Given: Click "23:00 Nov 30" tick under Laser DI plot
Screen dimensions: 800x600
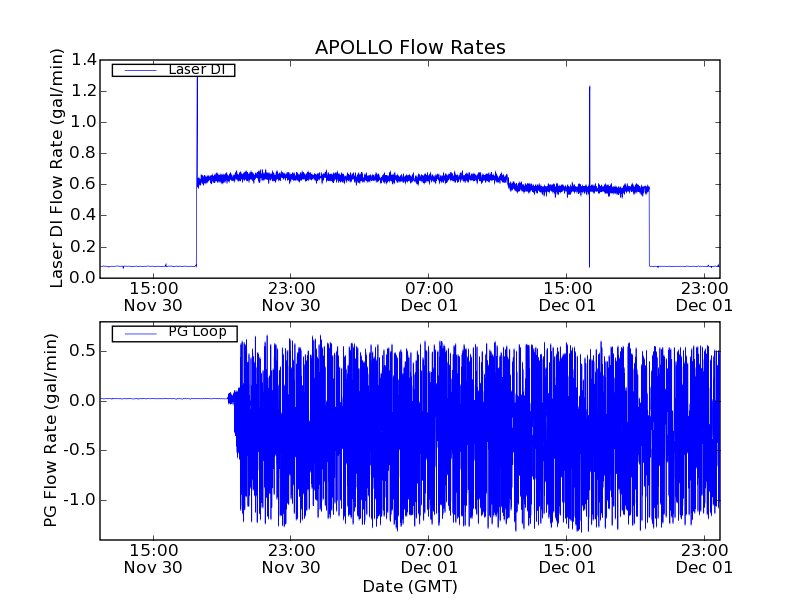Looking at the screenshot, I should click(x=291, y=297).
